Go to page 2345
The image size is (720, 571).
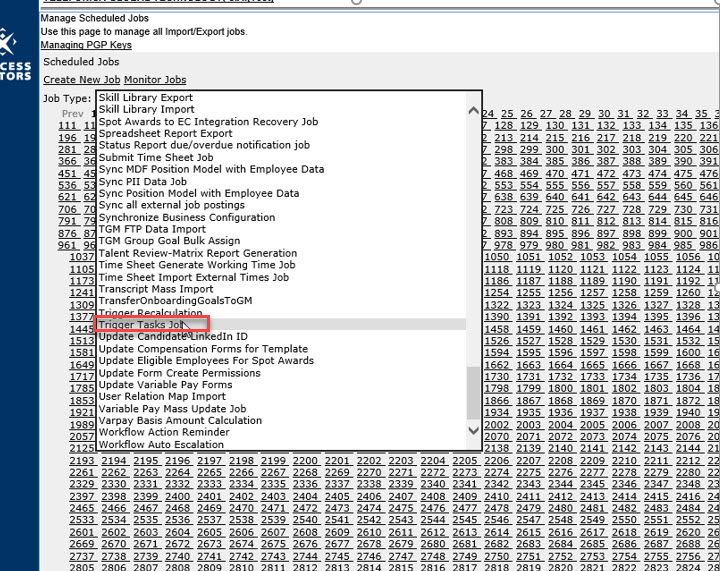coord(592,484)
